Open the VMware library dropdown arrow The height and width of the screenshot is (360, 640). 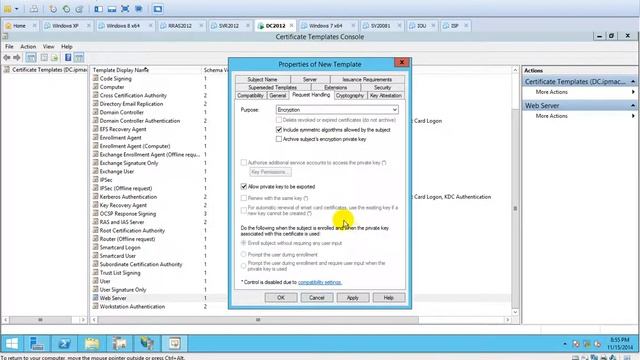coord(17,9)
